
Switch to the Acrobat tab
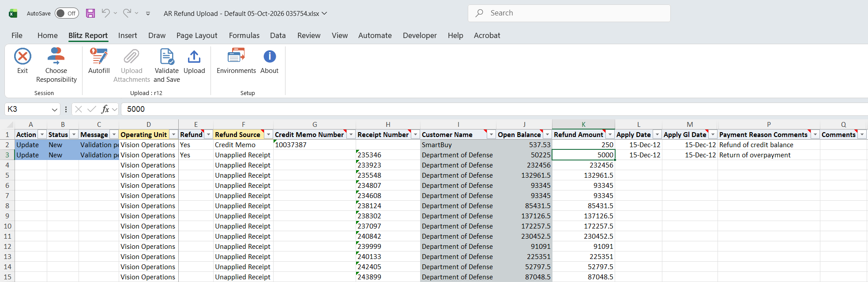[x=487, y=35]
